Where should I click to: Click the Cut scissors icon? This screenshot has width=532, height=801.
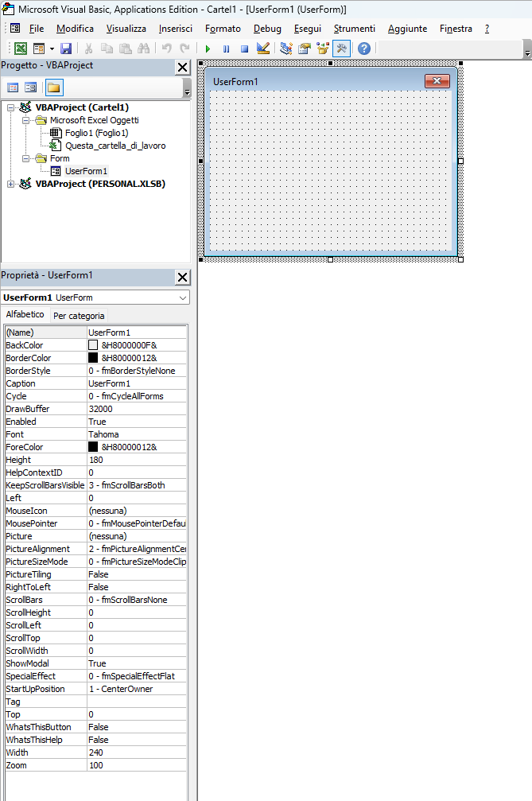88,49
